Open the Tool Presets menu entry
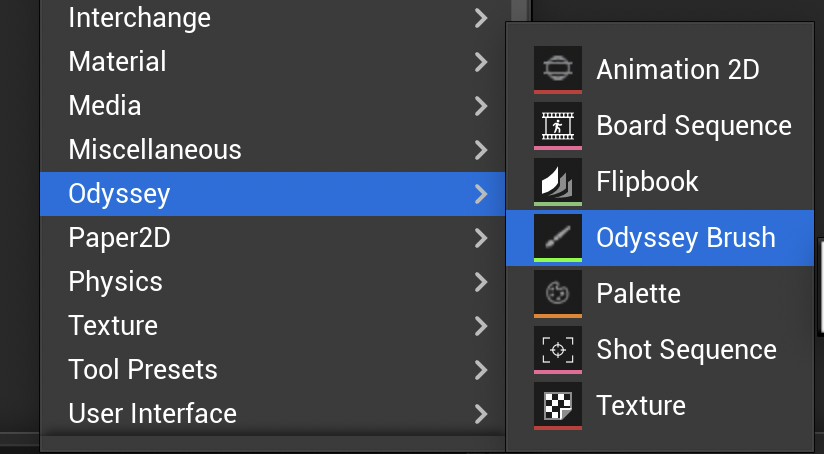The image size is (824, 454). pos(143,370)
